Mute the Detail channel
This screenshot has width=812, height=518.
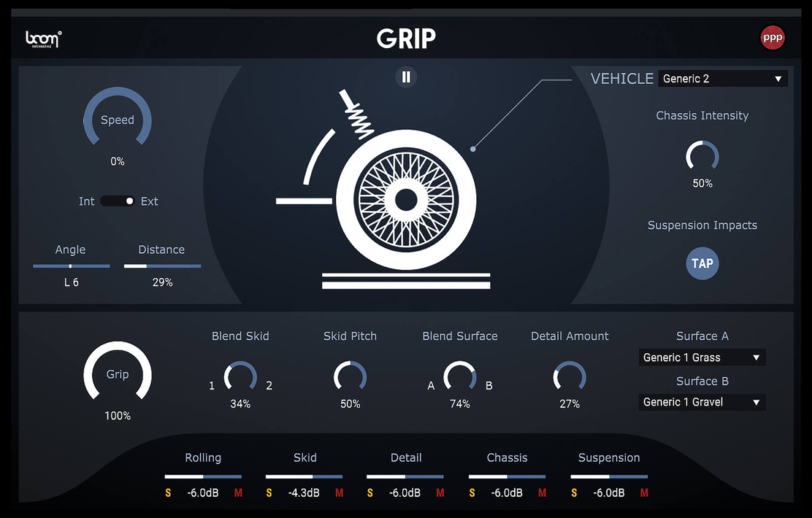click(x=440, y=492)
